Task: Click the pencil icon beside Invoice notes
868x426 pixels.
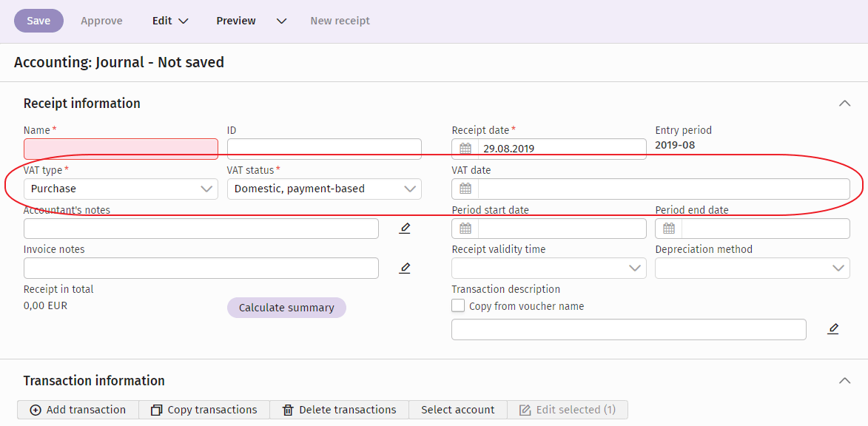Action: pyautogui.click(x=405, y=267)
